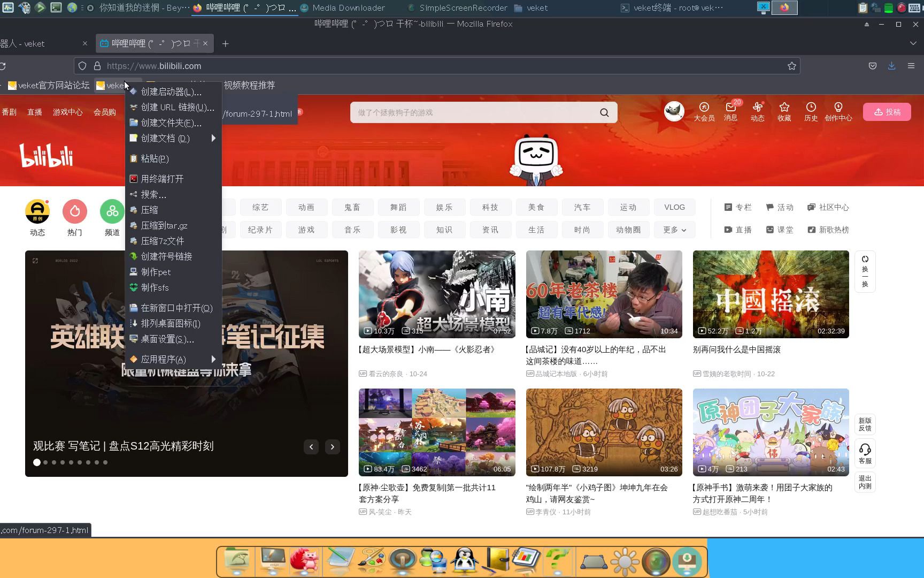Select the first carousel indicator dot

tap(37, 462)
